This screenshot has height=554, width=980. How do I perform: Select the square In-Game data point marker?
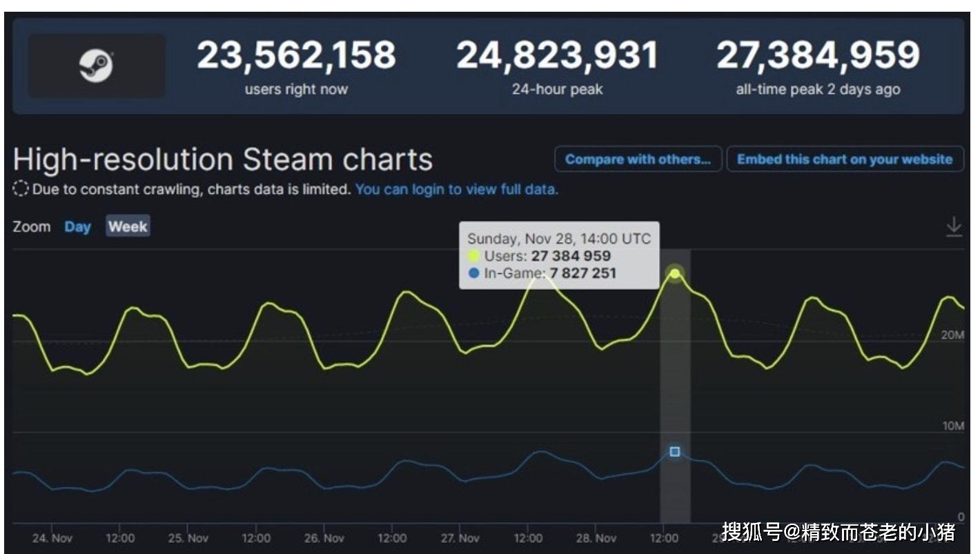pyautogui.click(x=675, y=452)
